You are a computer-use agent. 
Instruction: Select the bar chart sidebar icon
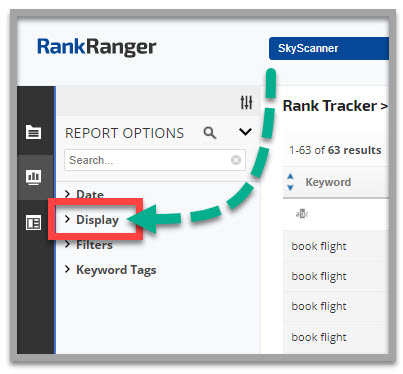(34, 177)
